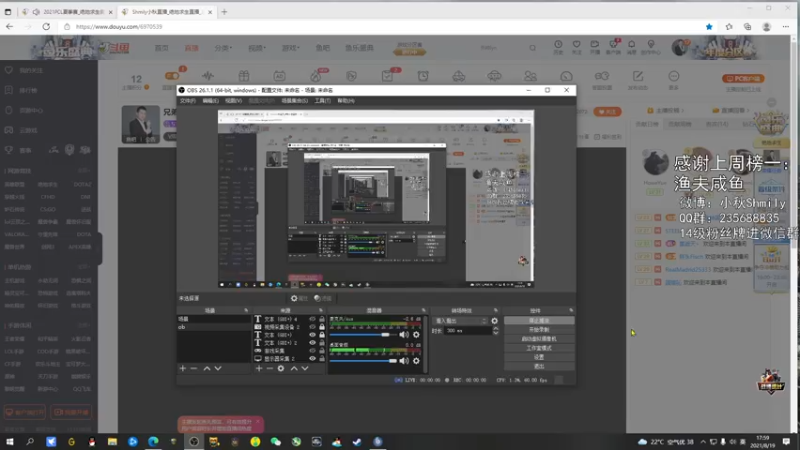This screenshot has height=450, width=800.
Task: Toggle lock on 文本 (GDI+) 4 source
Action: click(322, 319)
